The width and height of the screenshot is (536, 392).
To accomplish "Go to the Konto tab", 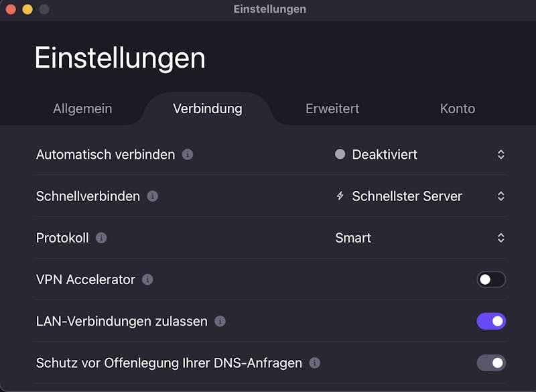I will pyautogui.click(x=458, y=109).
